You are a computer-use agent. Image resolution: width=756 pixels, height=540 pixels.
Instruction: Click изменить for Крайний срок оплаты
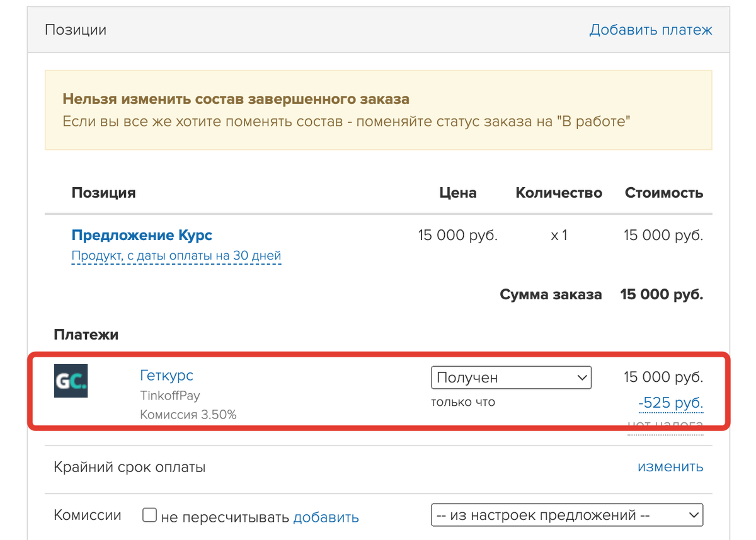pyautogui.click(x=670, y=467)
